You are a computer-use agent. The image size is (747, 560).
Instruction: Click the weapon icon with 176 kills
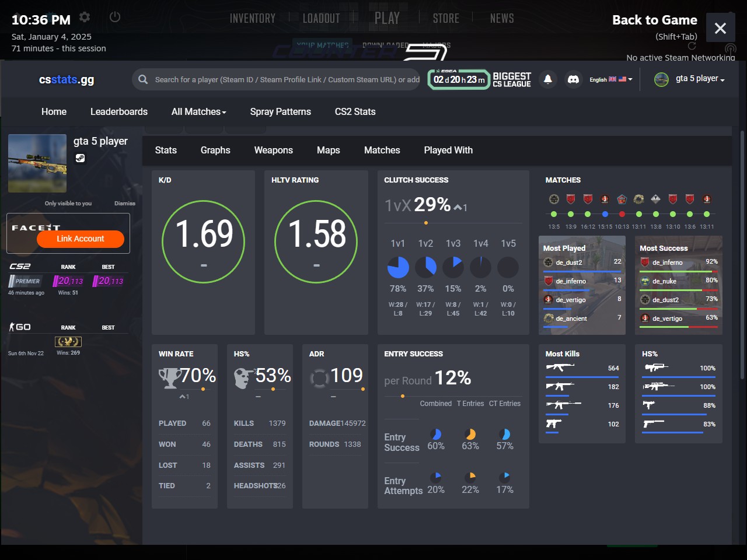tap(564, 405)
